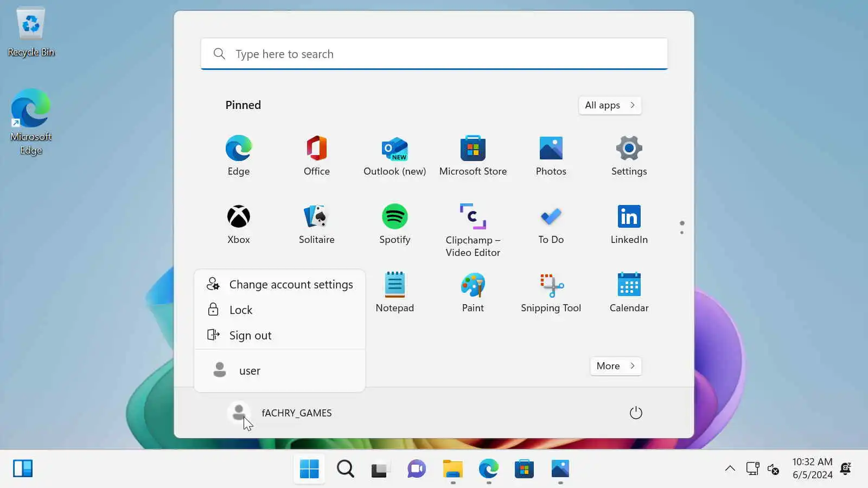The height and width of the screenshot is (488, 868).
Task: Launch the Snipping Tool
Action: point(551,293)
